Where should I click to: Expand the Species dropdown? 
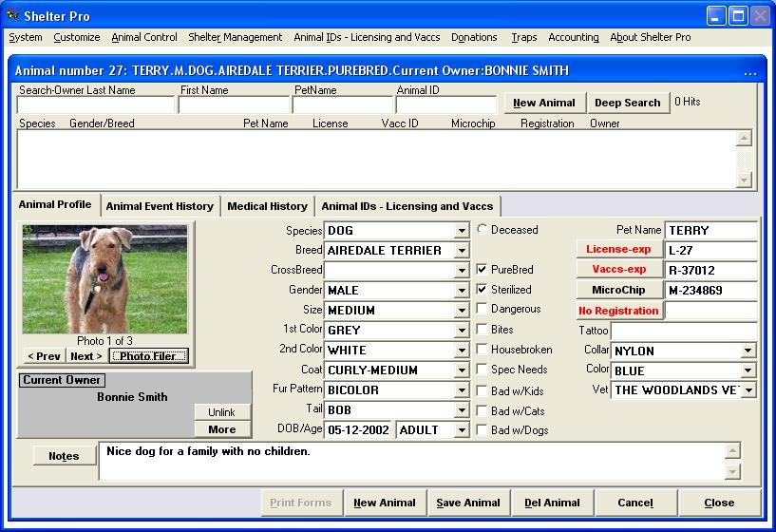click(462, 231)
